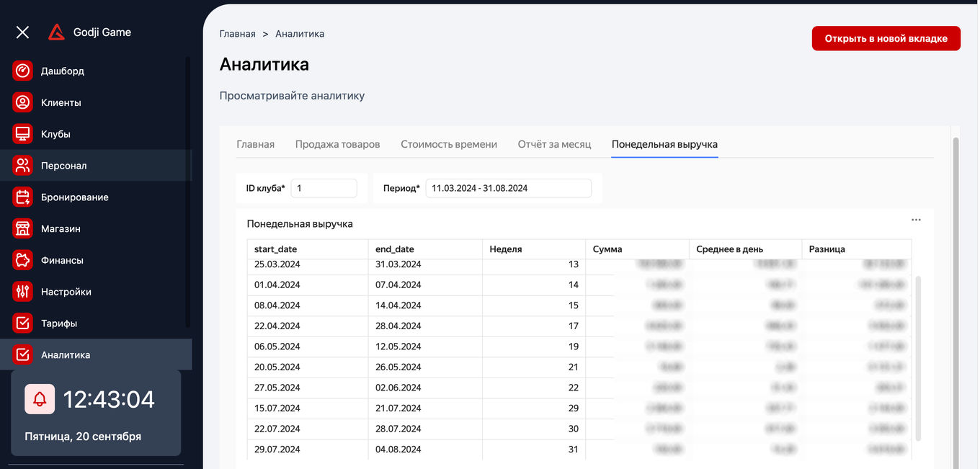980x469 pixels.
Task: Open Бронирование via the calendar icon
Action: tap(22, 197)
